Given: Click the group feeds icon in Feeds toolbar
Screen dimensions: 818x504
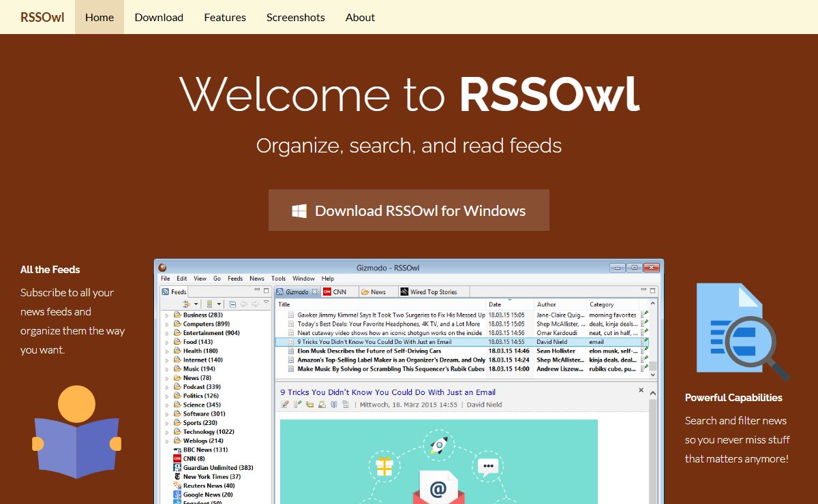Looking at the screenshot, I should (x=209, y=304).
